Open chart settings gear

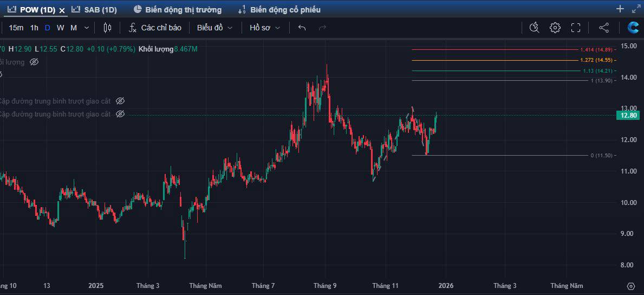point(555,28)
